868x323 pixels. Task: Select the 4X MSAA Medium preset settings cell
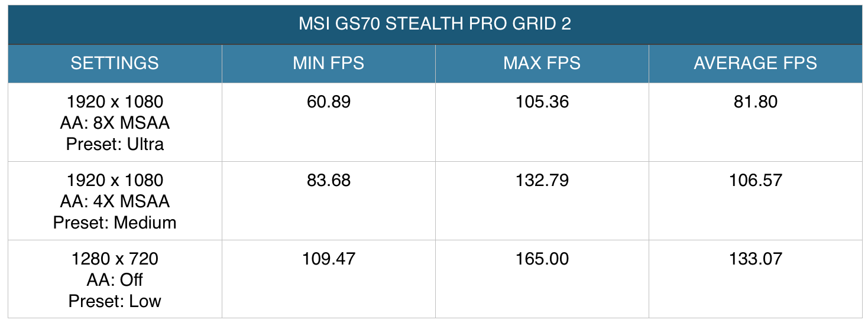coord(115,201)
